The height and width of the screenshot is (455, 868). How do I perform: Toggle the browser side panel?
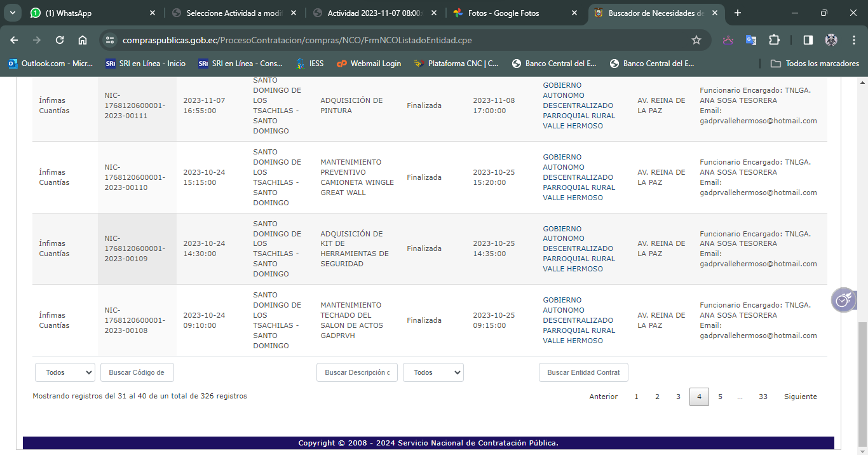tap(808, 40)
